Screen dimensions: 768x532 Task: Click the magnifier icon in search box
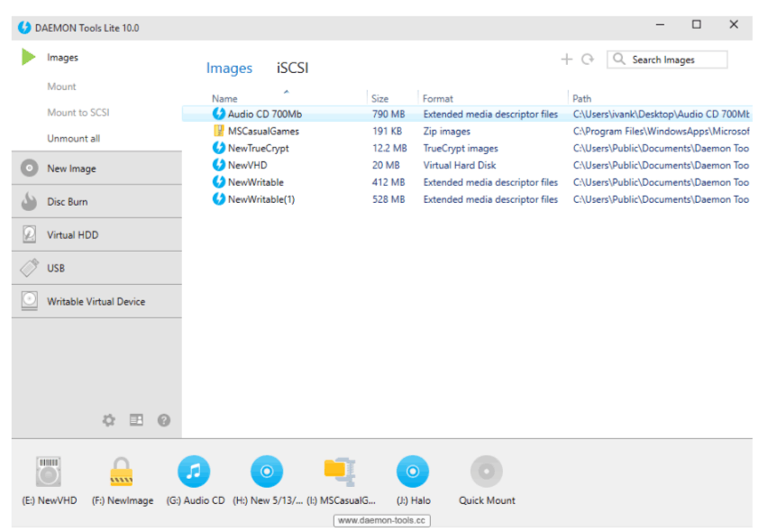[619, 60]
